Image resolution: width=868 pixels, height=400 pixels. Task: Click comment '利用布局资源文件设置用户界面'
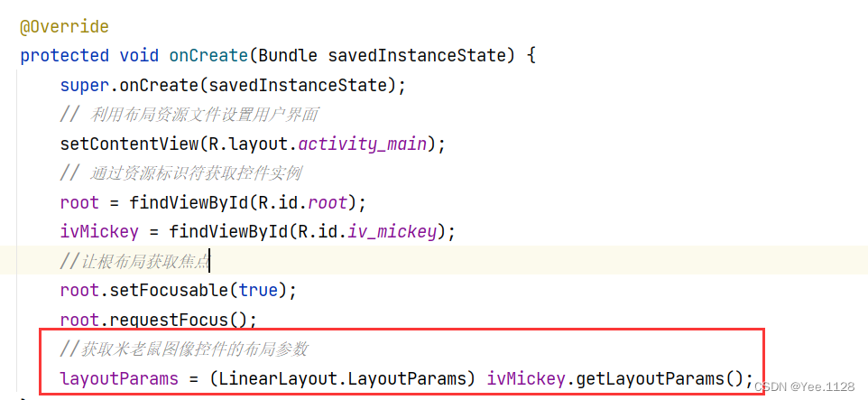coord(189,115)
